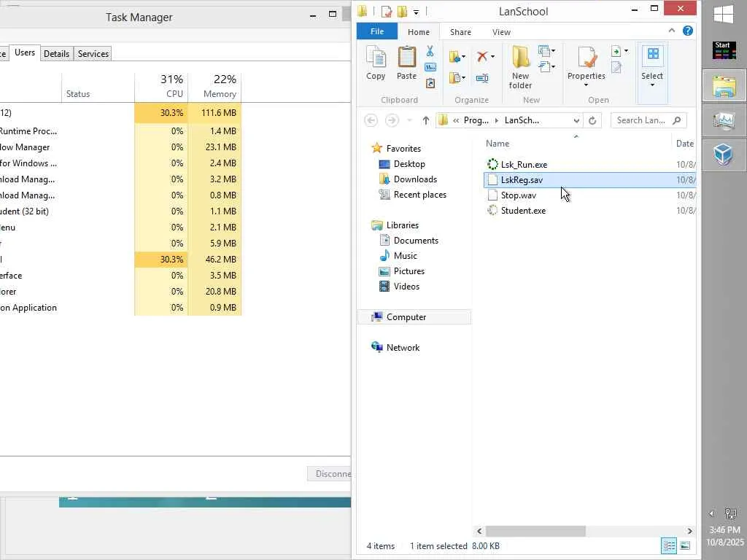747x560 pixels.
Task: Open Desktop in the navigation pane
Action: (409, 164)
